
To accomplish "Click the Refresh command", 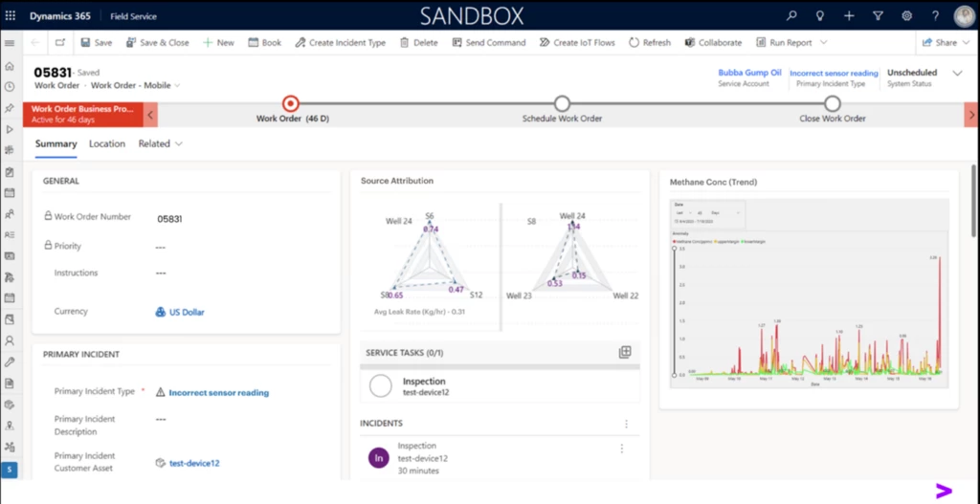I will coord(650,42).
